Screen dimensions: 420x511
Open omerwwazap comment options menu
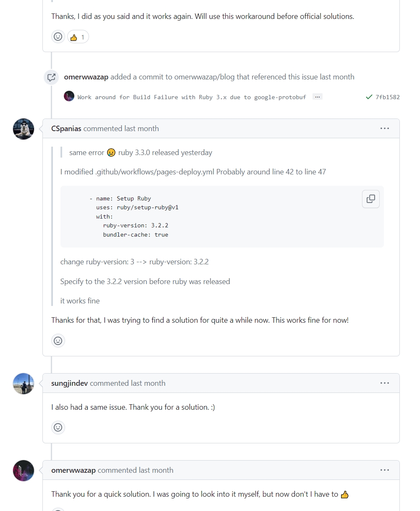pyautogui.click(x=384, y=470)
